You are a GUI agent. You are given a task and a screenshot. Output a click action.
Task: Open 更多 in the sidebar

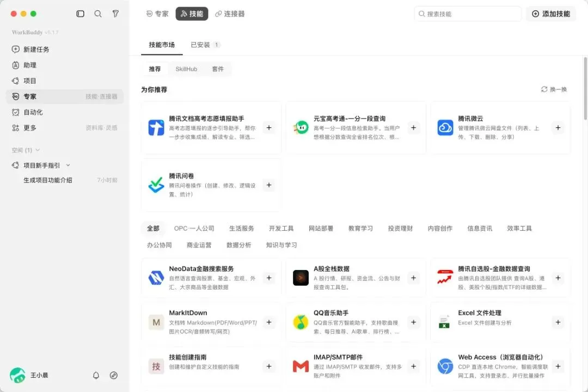(65, 128)
